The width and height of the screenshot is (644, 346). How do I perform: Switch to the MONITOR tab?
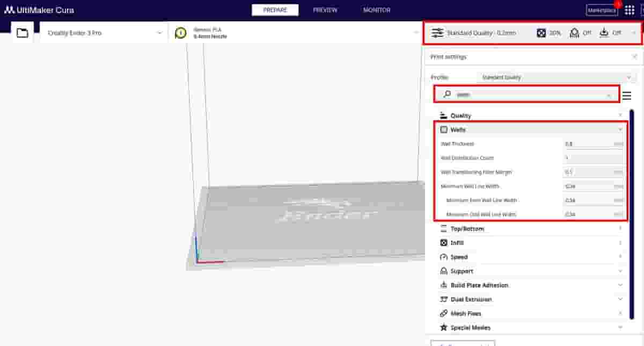377,10
